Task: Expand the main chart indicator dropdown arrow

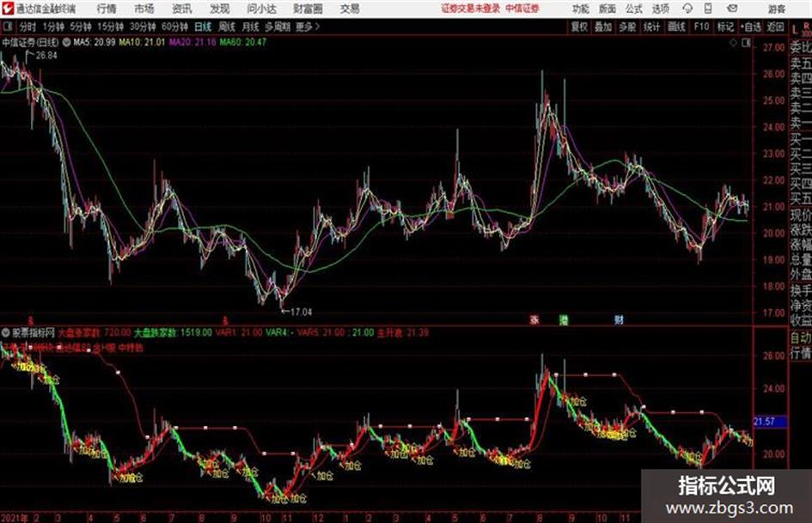Action: coord(66,42)
